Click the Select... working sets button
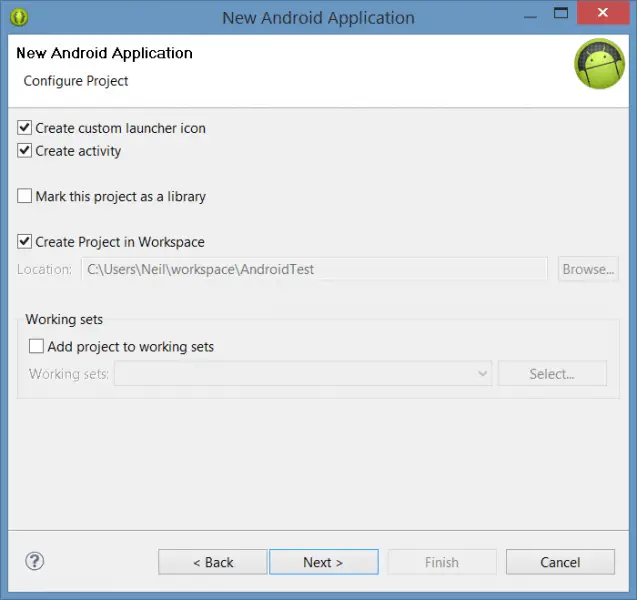637x600 pixels. (x=552, y=374)
